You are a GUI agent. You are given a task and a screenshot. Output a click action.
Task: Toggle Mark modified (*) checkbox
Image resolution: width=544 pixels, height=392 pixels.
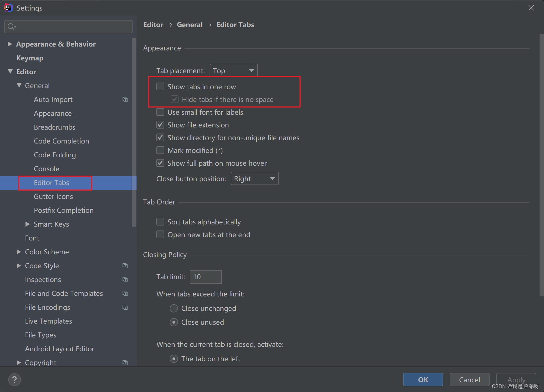click(x=160, y=150)
